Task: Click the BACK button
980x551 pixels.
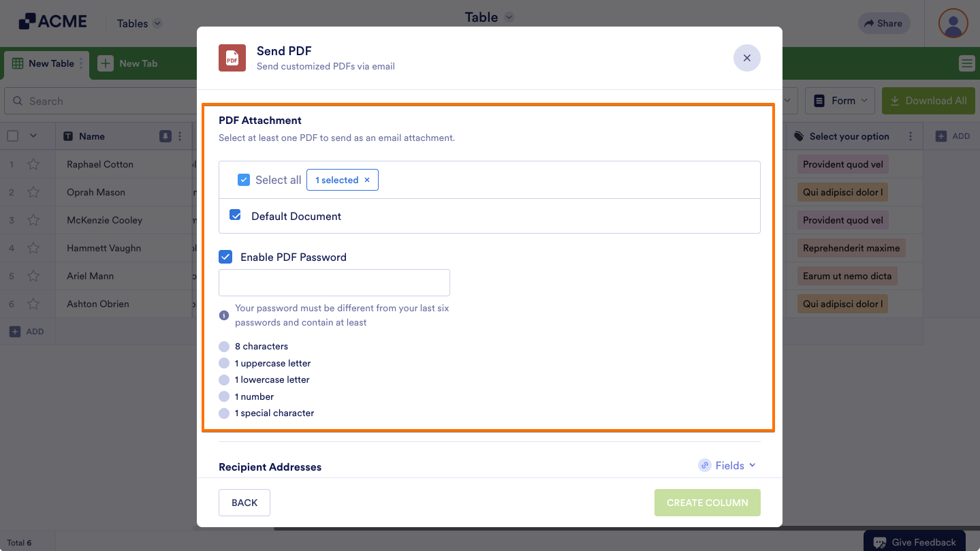Action: point(244,503)
